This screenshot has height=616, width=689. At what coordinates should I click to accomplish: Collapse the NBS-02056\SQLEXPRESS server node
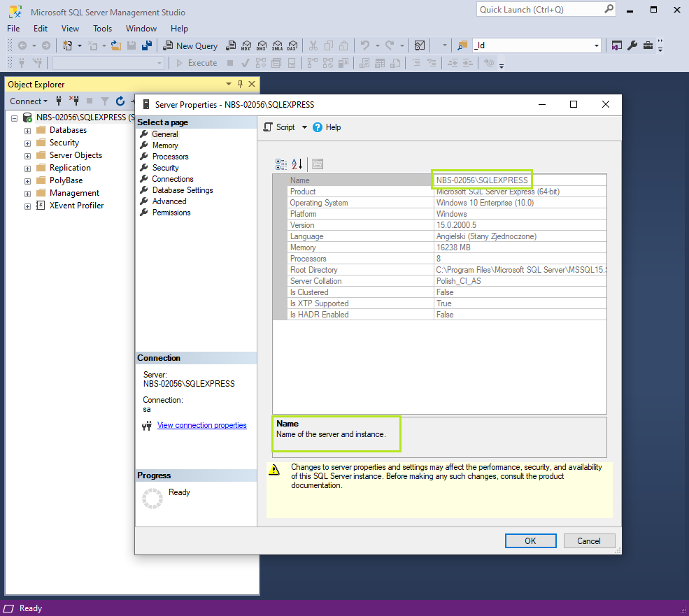tap(14, 117)
